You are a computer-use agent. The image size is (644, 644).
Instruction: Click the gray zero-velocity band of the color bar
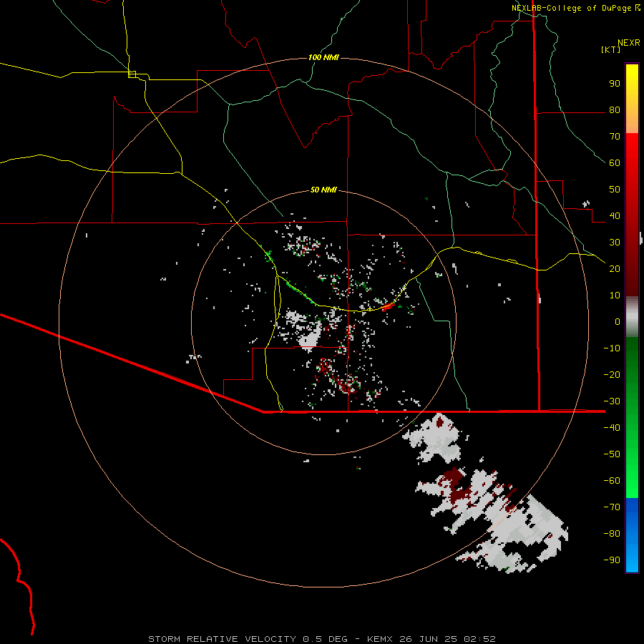pyautogui.click(x=632, y=317)
